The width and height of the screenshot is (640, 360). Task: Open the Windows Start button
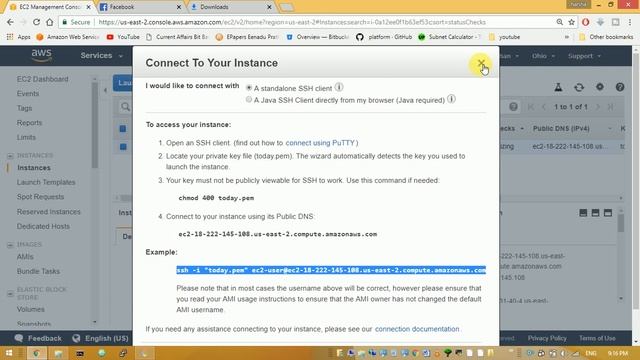pos(9,353)
